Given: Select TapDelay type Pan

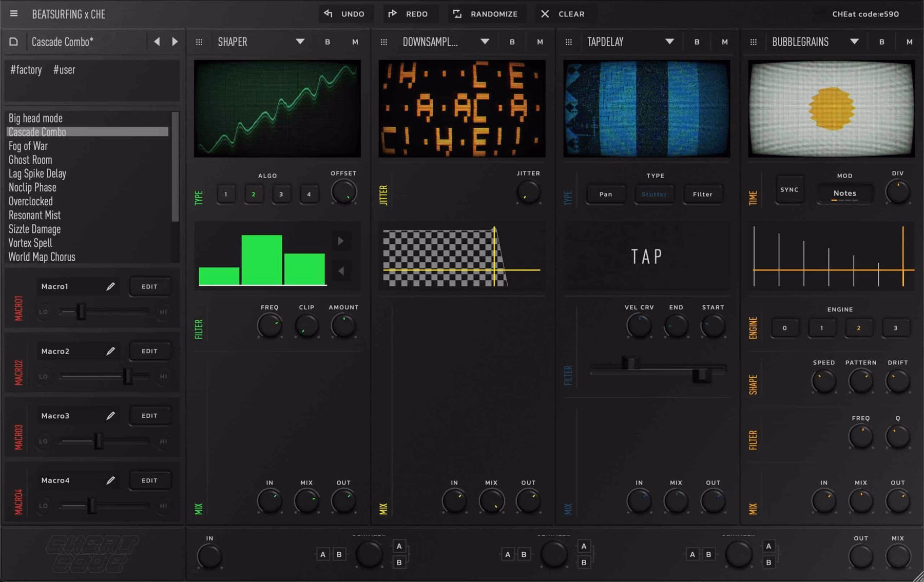Looking at the screenshot, I should click(x=606, y=195).
